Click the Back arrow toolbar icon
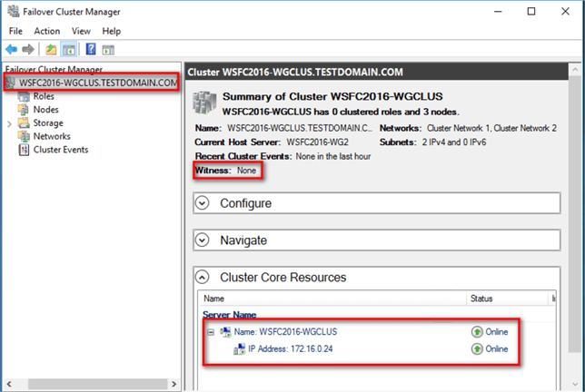Image resolution: width=585 pixels, height=392 pixels. click(x=12, y=49)
